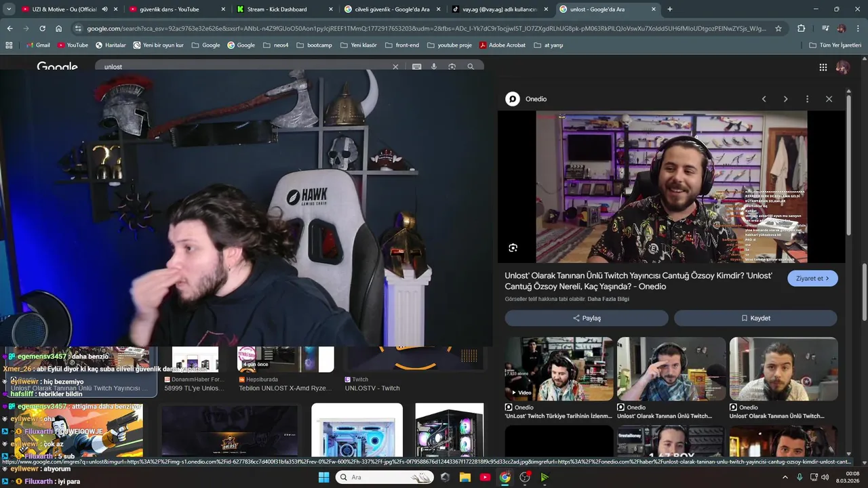The width and height of the screenshot is (868, 488).
Task: Expand the Yeni klasör bookmark folder
Action: 358,45
